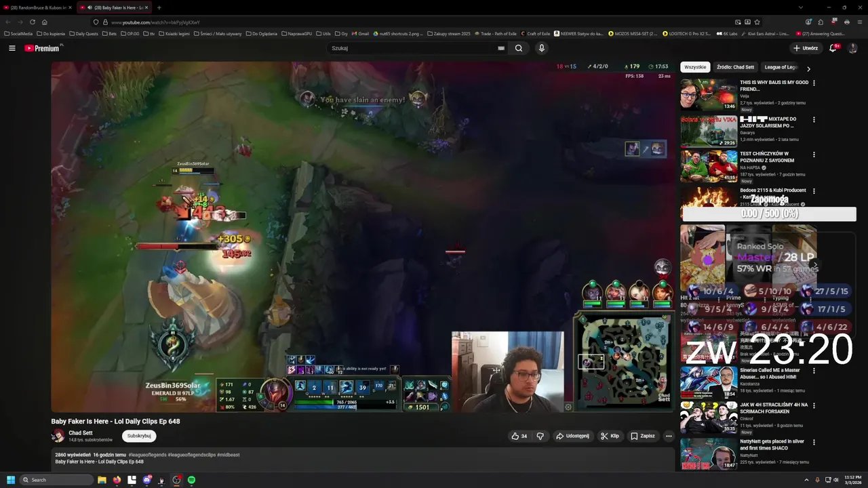This screenshot has height=488, width=868.
Task: Open options for THIS IS WHY BAUS video
Action: (x=814, y=83)
